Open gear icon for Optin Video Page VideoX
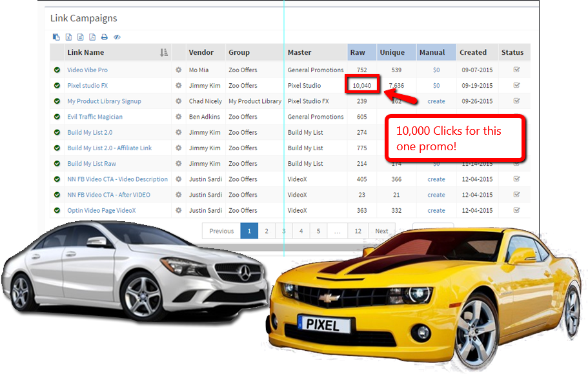The image size is (588, 374). (178, 210)
